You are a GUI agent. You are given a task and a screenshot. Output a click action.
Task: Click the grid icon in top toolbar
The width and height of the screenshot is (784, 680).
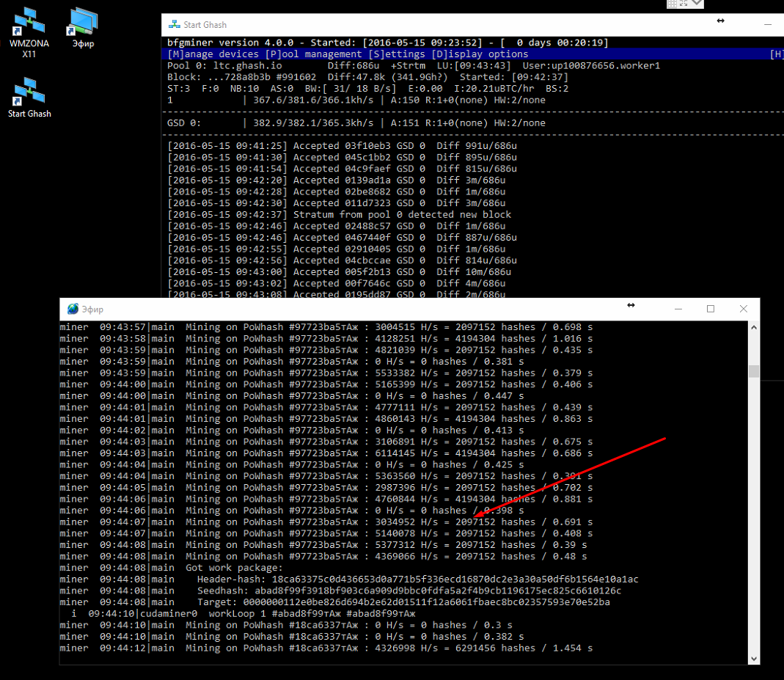[x=672, y=4]
